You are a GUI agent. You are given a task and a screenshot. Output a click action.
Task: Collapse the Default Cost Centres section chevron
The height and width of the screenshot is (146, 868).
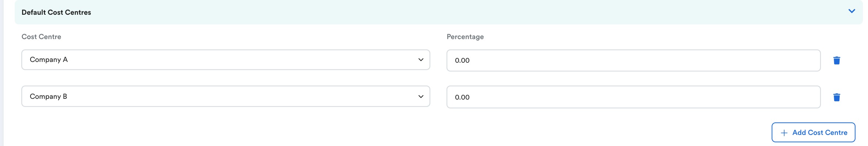[851, 11]
